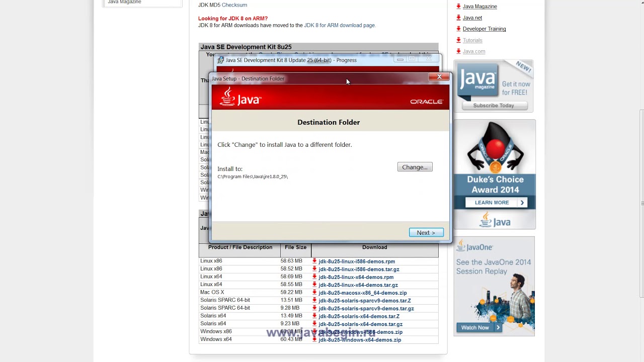Click LEARN MORE on the Duke's Choice Award ad
The image size is (644, 362).
coord(497,203)
